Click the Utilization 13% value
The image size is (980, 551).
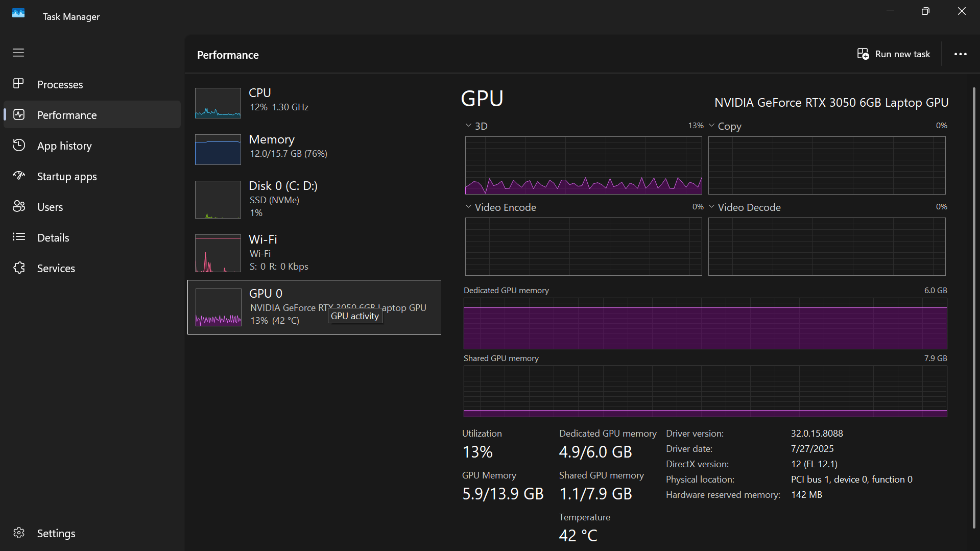click(477, 452)
